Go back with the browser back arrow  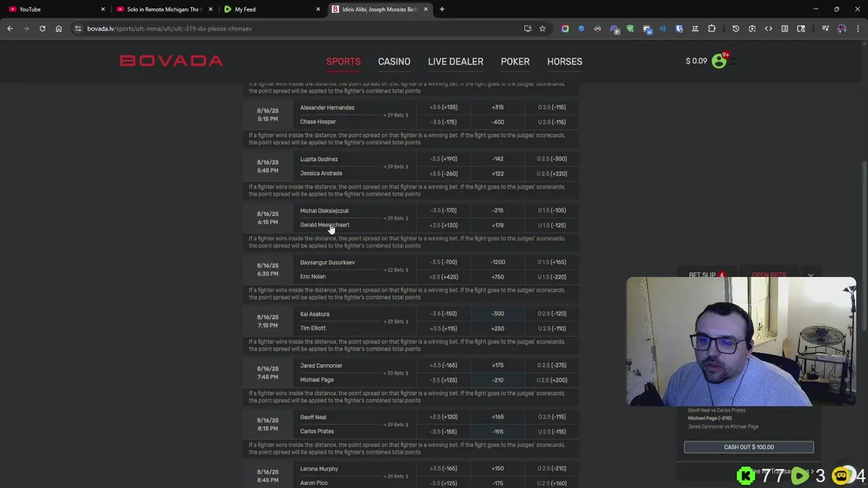(9, 28)
